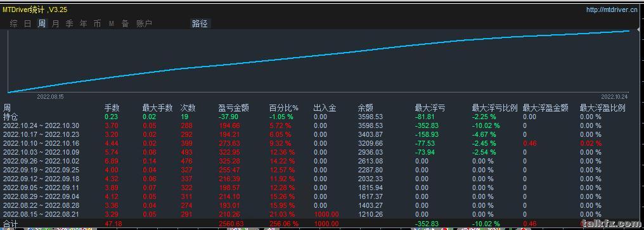
Task: Select the 周 weekly statistics tab
Action: (41, 24)
